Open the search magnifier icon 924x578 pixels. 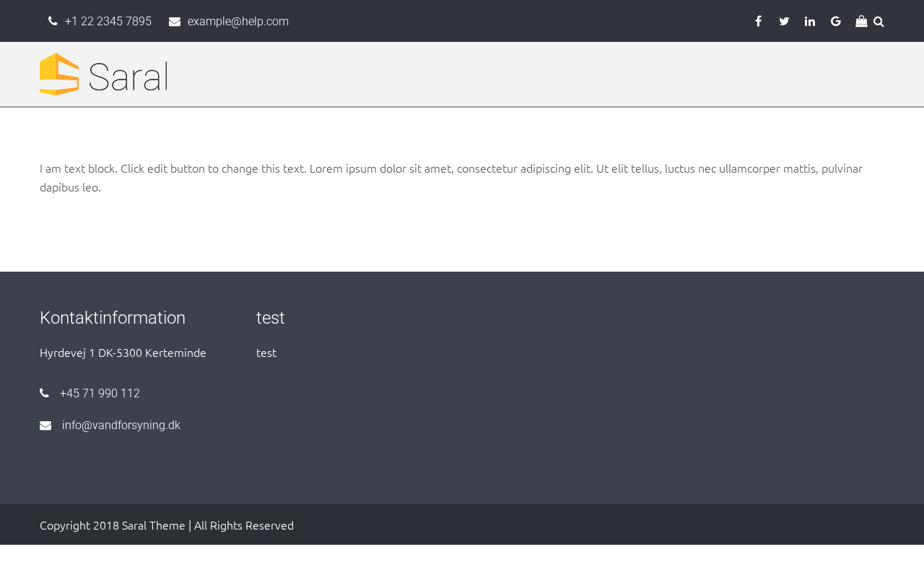879,22
